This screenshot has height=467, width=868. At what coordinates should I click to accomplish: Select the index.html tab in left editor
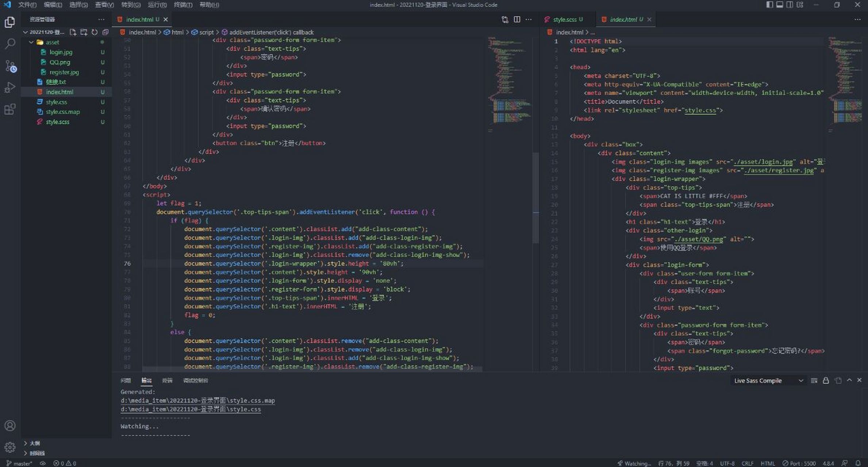point(140,19)
